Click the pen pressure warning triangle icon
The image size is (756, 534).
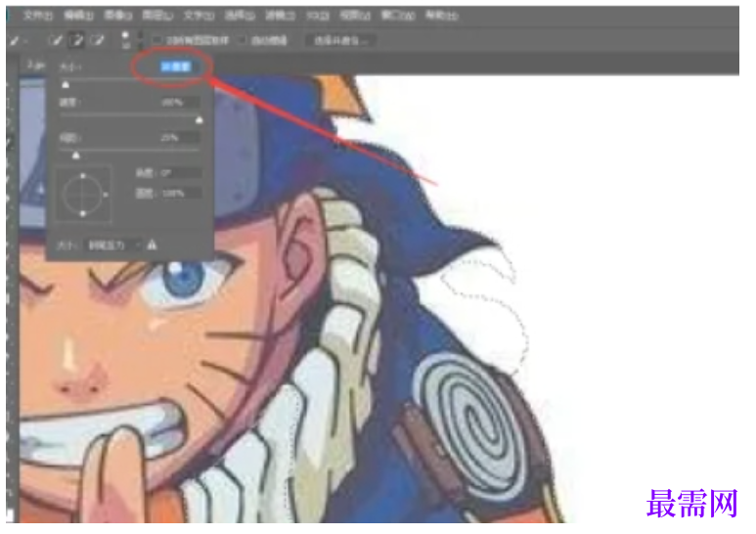click(152, 245)
